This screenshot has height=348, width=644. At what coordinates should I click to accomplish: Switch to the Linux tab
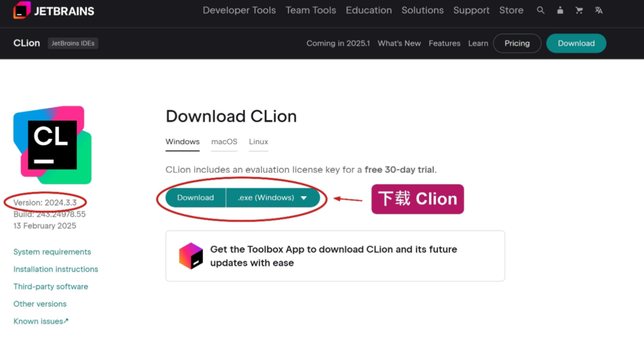point(259,142)
